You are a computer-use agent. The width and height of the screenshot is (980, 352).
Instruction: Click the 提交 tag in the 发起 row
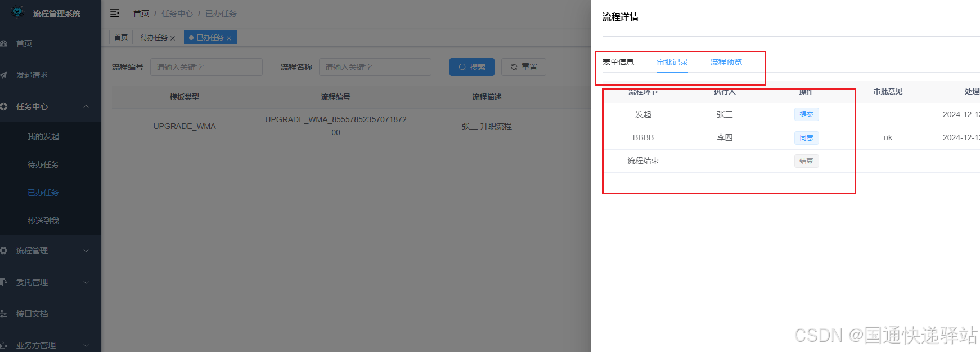click(806, 114)
